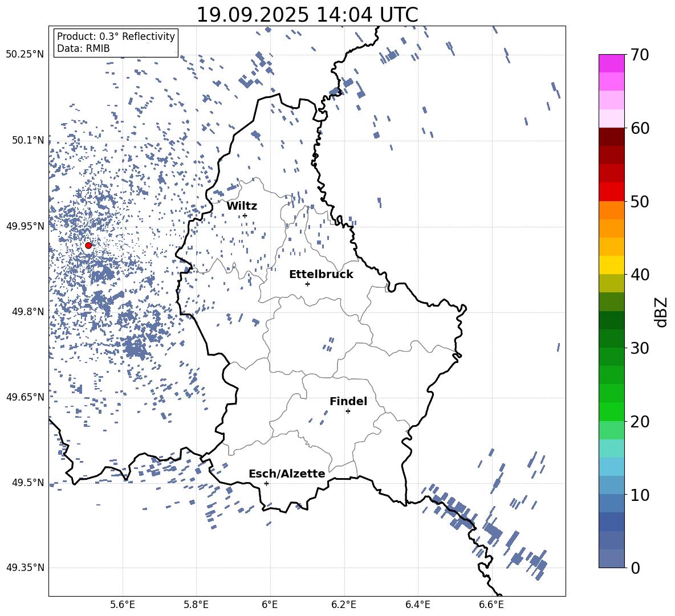Click the yellow colorbar segment above 40
Viewport: 675px width, 616px height.
(611, 265)
